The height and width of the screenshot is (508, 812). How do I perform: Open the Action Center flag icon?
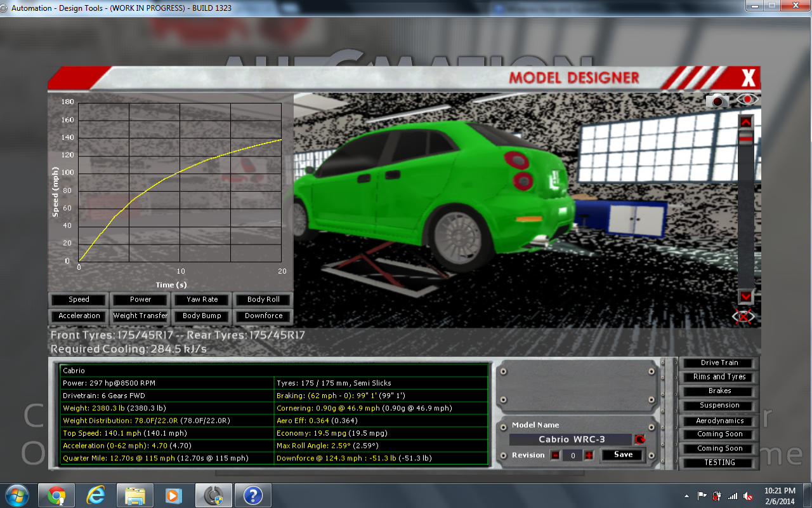702,496
